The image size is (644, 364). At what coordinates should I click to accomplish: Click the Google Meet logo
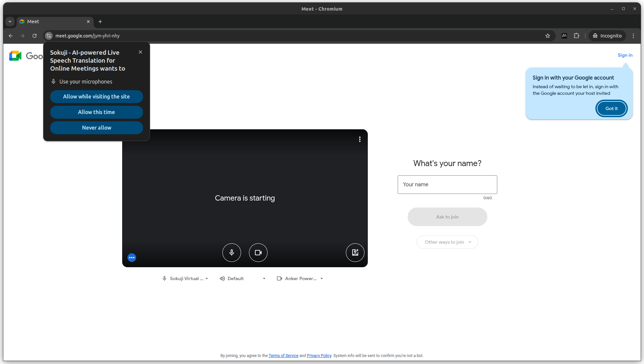tap(26, 56)
